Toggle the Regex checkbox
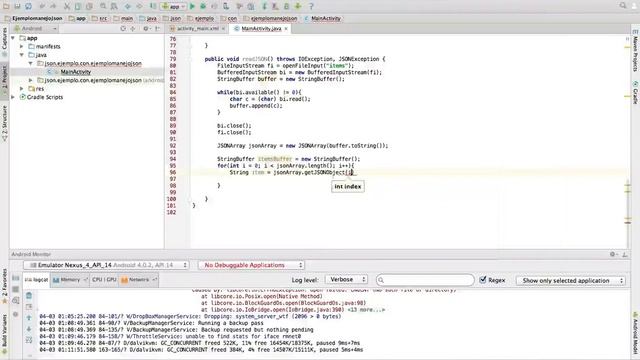 (483, 280)
